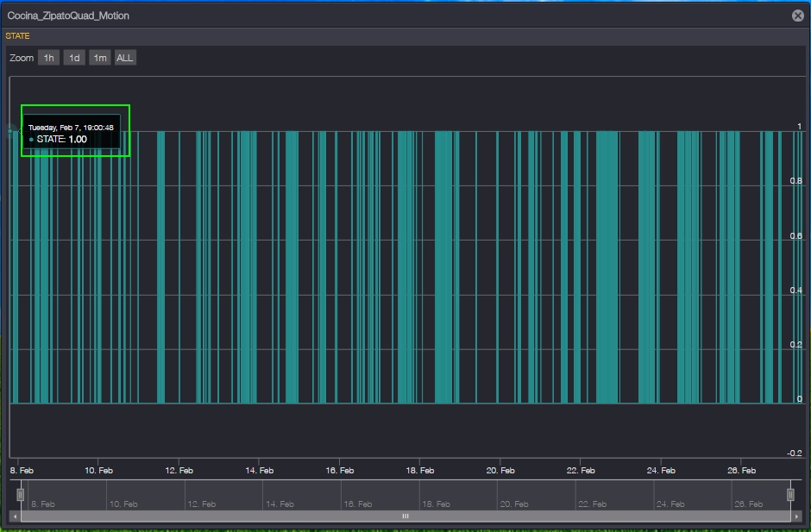The width and height of the screenshot is (811, 532).
Task: Click the 10. Feb x-axis label
Action: pos(98,471)
